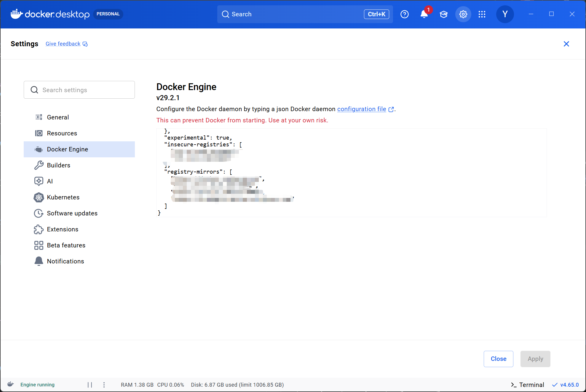Open the Terminal from status bar
586x392 pixels.
tap(528, 385)
